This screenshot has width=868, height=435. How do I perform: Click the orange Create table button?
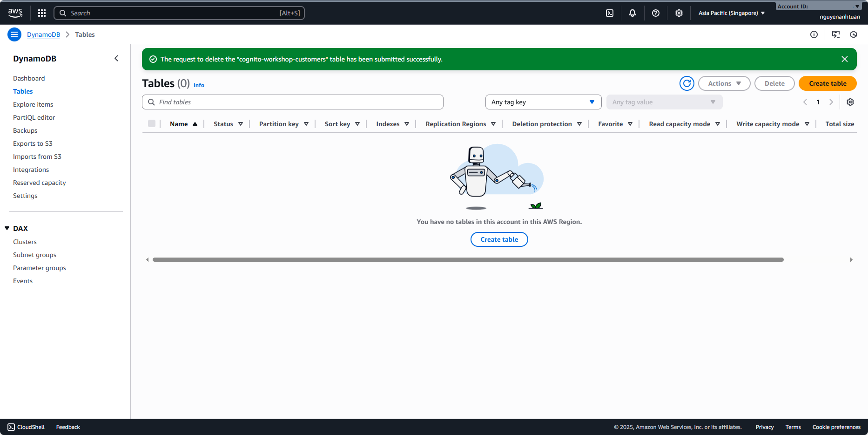point(828,83)
